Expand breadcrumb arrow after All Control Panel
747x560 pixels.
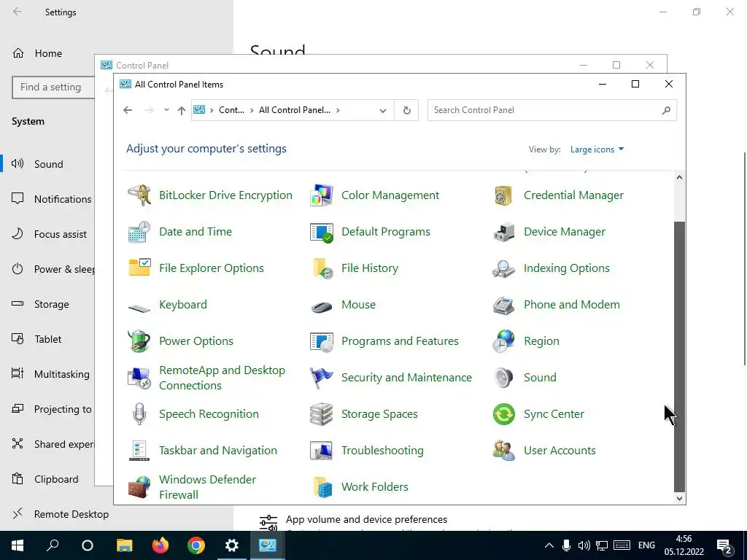click(x=338, y=110)
